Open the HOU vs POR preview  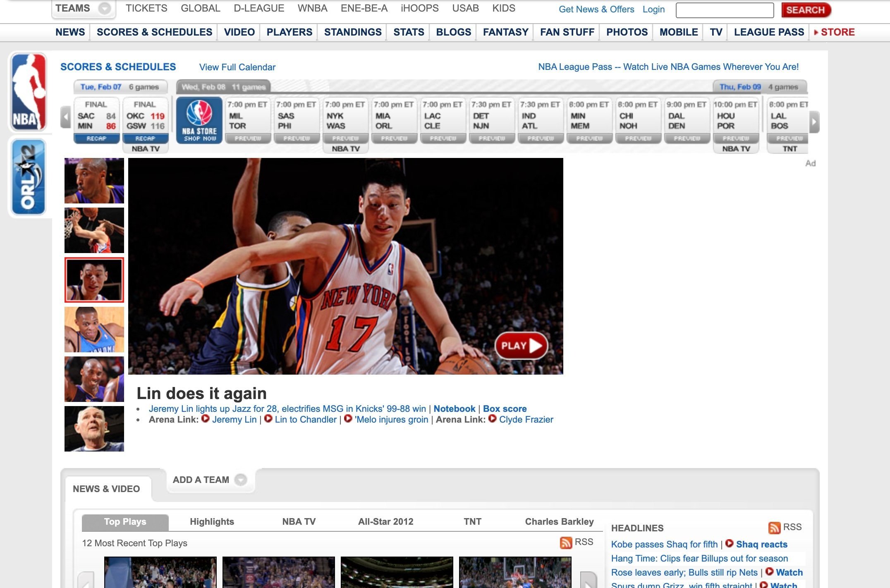736,138
